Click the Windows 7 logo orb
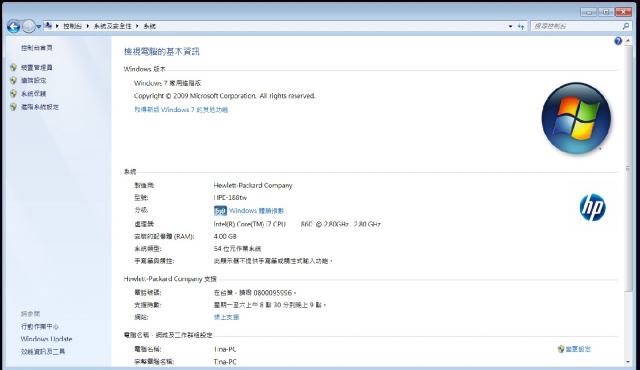The width and height of the screenshot is (640, 370). [x=576, y=118]
